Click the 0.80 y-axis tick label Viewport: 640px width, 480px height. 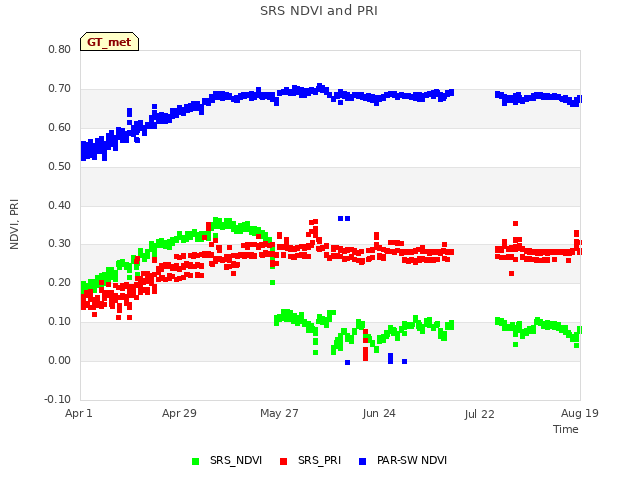tap(60, 49)
